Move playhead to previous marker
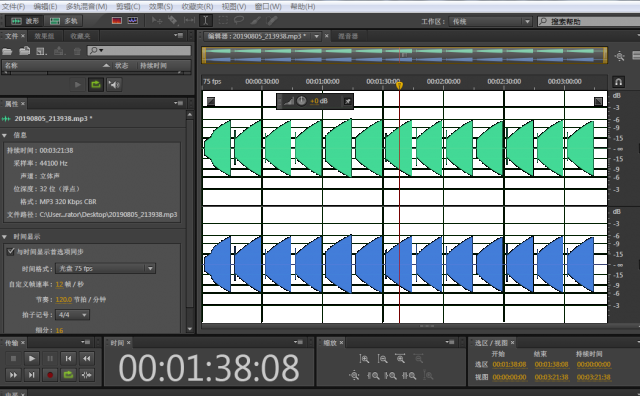This screenshot has width=640, height=396. click(68, 358)
